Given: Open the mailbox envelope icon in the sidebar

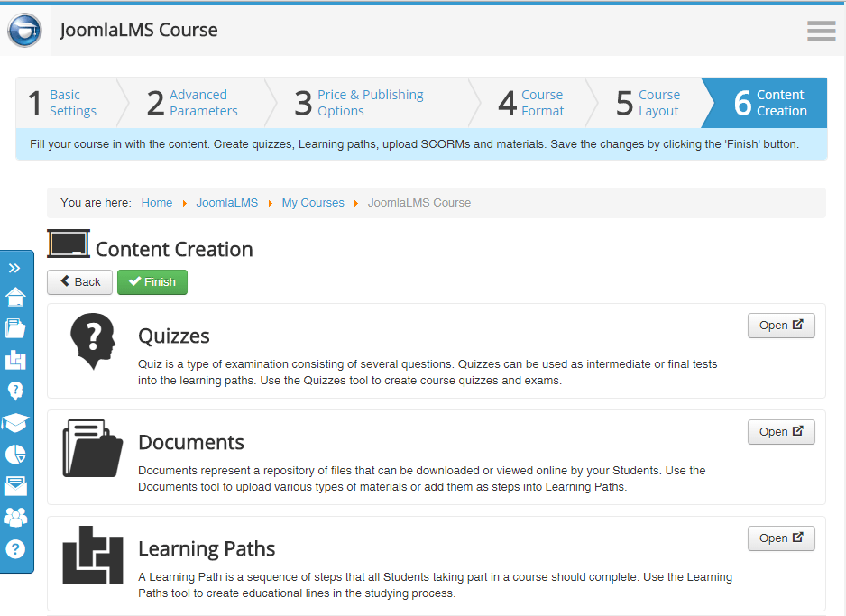Looking at the screenshot, I should pyautogui.click(x=15, y=486).
